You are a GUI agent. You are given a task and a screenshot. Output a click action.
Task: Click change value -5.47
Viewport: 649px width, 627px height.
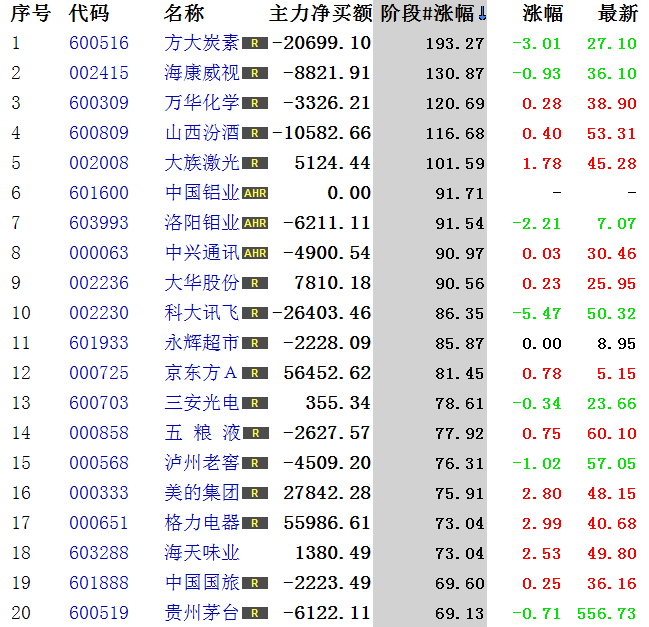click(x=537, y=314)
